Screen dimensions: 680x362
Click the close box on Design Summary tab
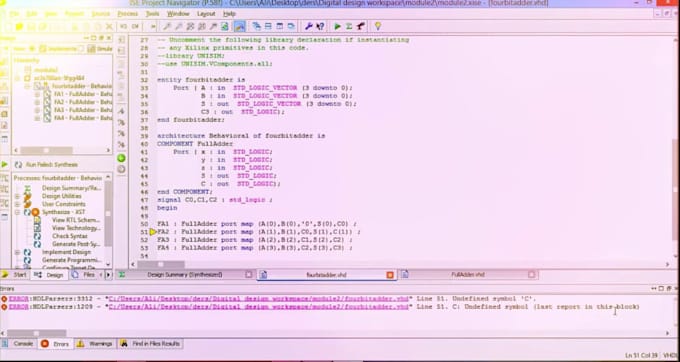coord(248,274)
